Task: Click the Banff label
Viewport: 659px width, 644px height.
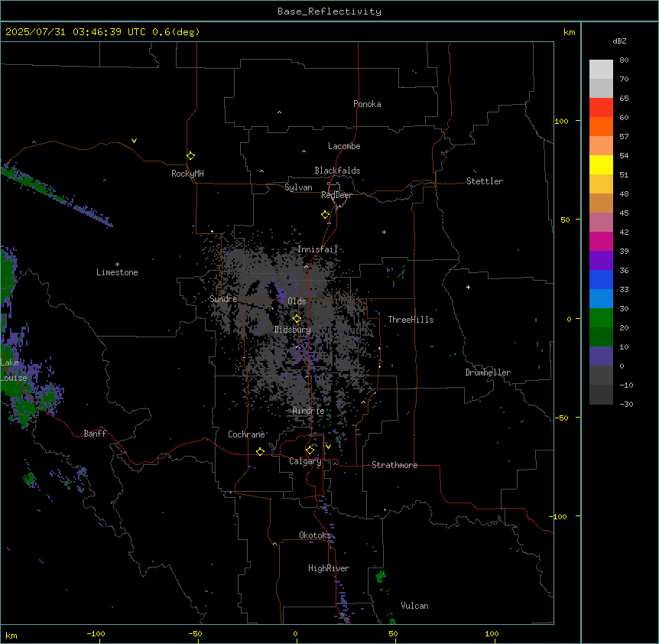Action: click(x=95, y=434)
